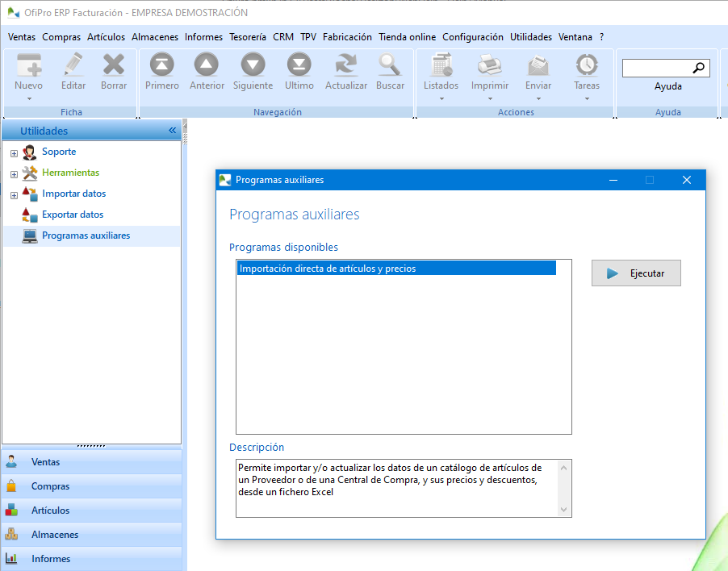
Task: Collapse the Utilidades side panel
Action: (x=172, y=131)
